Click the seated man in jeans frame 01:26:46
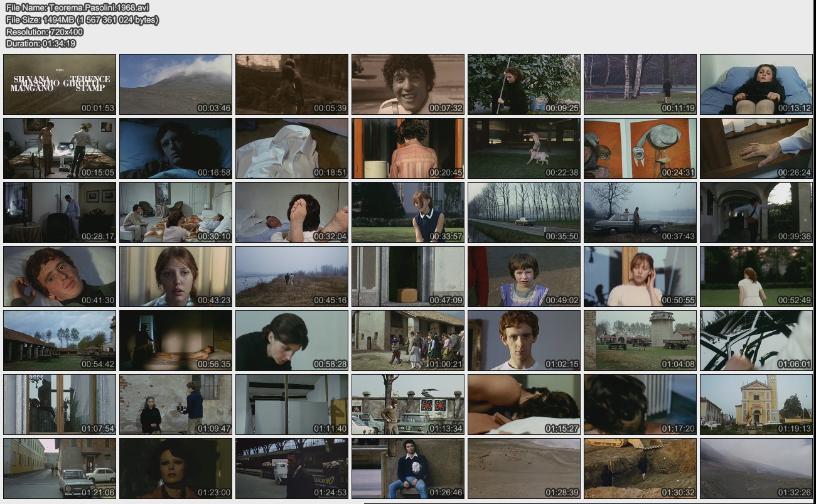Screen dimensions: 816x504 pyautogui.click(x=408, y=469)
